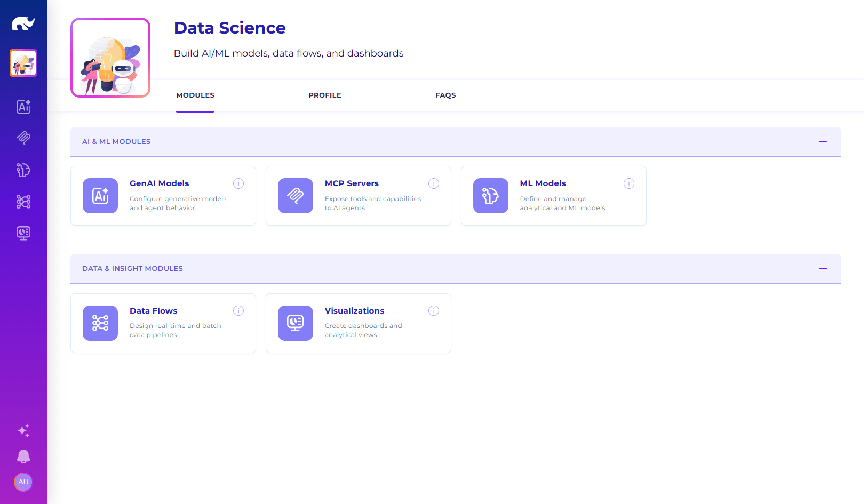Open ML Models from sidebar head icon
This screenshot has height=504, width=868.
(23, 170)
